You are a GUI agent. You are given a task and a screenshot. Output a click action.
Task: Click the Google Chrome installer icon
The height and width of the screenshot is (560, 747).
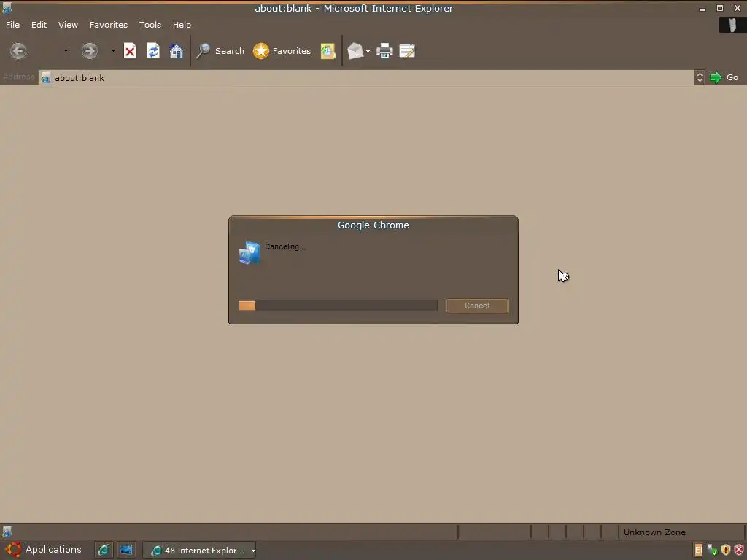click(249, 252)
